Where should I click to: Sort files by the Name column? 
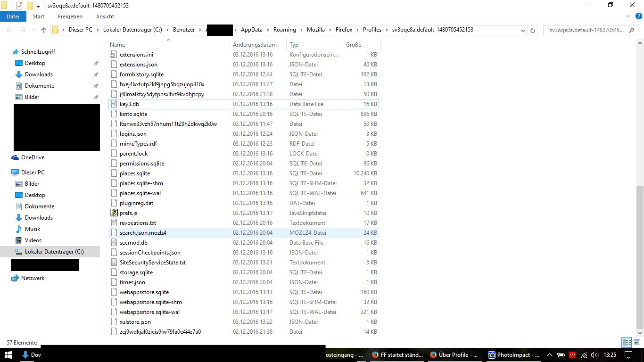click(x=168, y=45)
